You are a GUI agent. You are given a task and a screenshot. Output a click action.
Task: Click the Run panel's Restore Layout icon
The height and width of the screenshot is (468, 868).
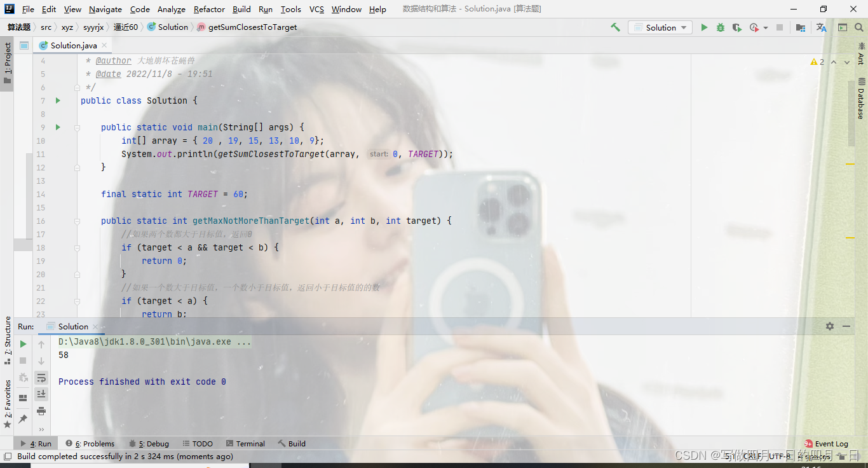click(24, 398)
